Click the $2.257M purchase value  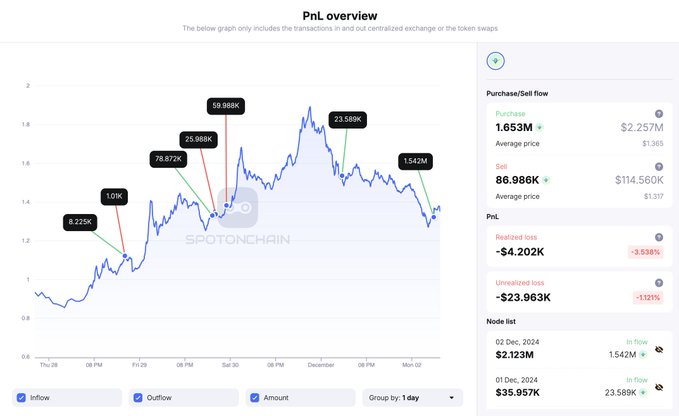pyautogui.click(x=642, y=127)
